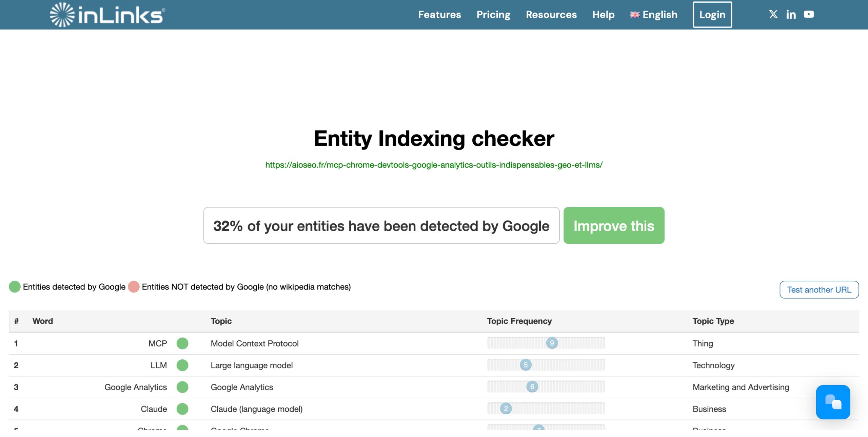
Task: Open the inLinks YouTube channel
Action: pos(809,14)
